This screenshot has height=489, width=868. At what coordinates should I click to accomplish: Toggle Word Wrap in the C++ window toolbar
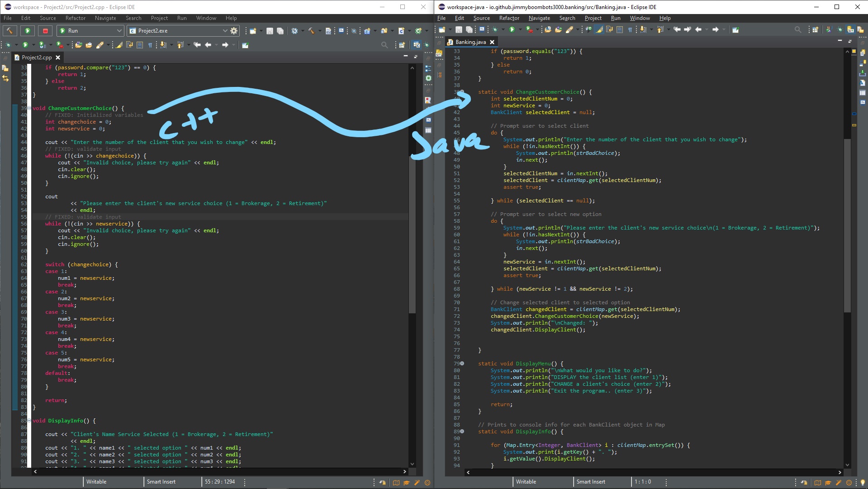click(129, 45)
